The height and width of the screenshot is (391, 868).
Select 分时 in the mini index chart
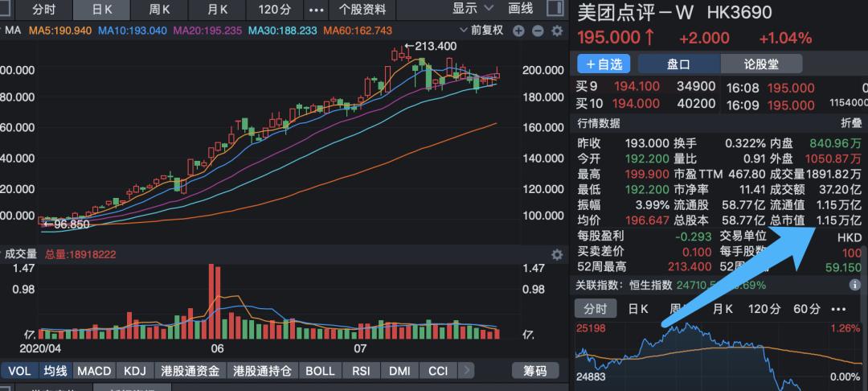[595, 309]
